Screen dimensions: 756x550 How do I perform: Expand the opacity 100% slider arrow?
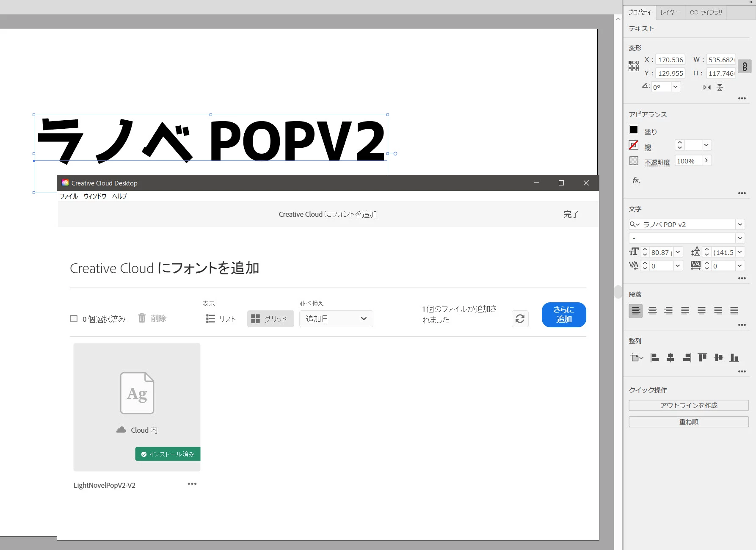[x=706, y=160]
